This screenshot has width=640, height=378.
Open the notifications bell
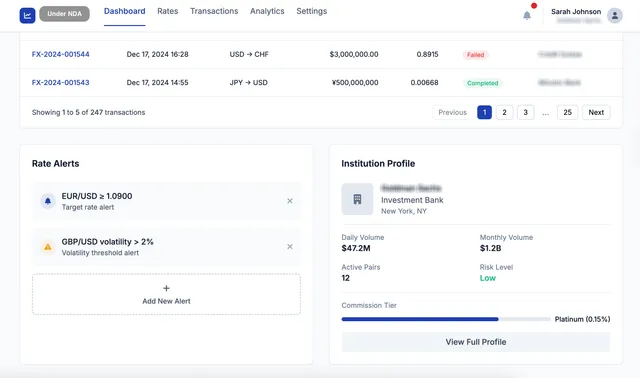(527, 16)
